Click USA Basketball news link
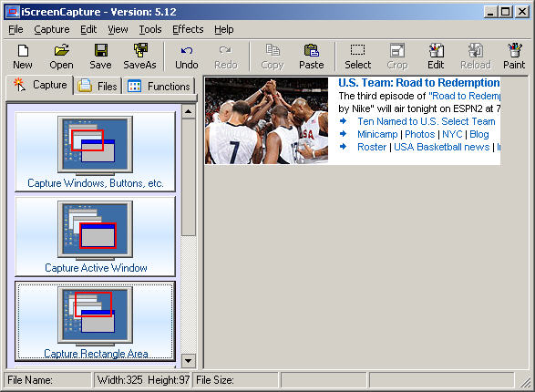 (x=441, y=147)
